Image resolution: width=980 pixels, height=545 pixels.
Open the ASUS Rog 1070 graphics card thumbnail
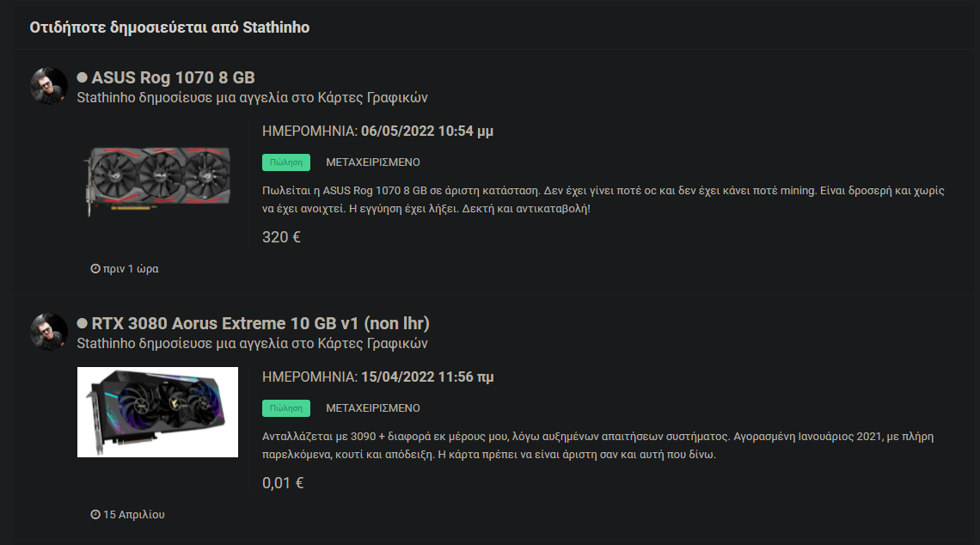click(157, 181)
